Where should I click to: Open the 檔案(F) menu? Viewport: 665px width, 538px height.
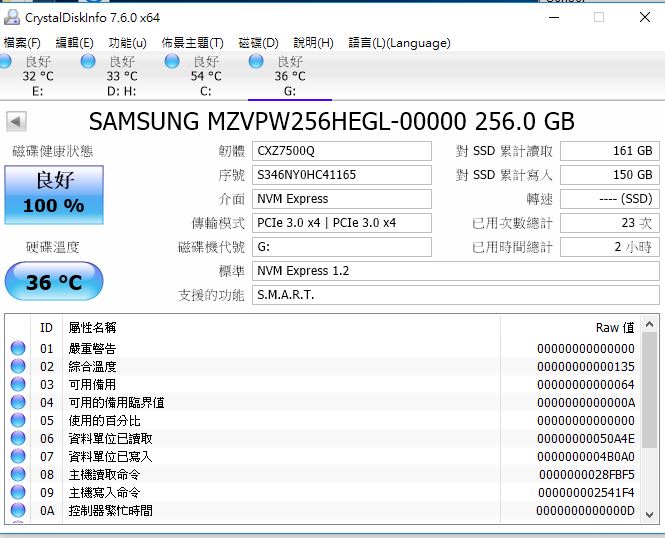coord(22,43)
